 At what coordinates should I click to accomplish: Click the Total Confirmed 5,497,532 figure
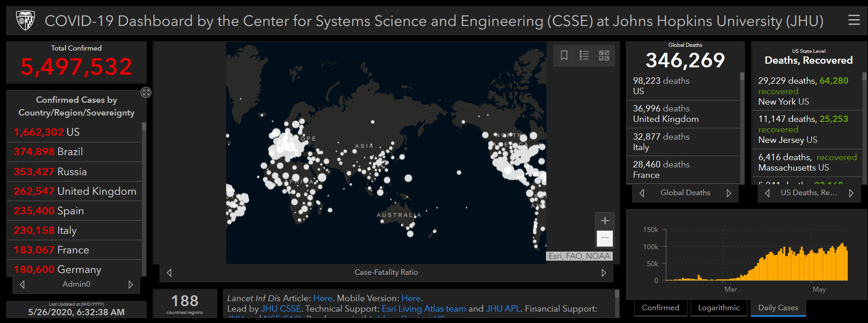click(x=76, y=67)
